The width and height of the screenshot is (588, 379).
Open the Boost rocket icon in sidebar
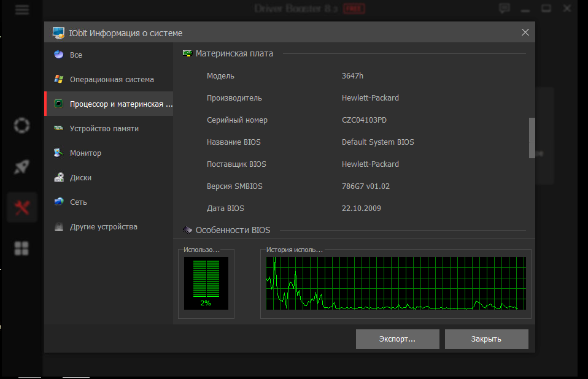(21, 166)
